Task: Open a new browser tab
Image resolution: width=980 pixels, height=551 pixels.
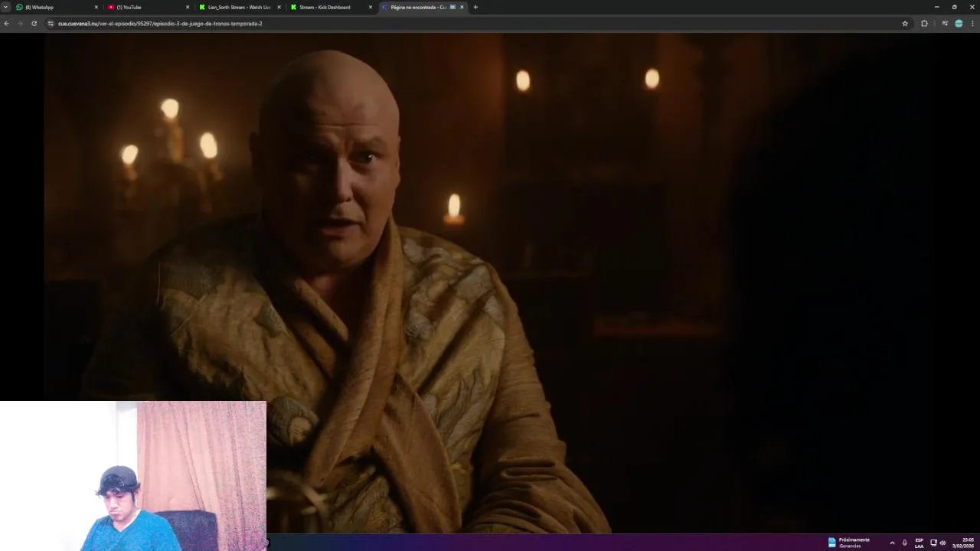Action: 475,7
